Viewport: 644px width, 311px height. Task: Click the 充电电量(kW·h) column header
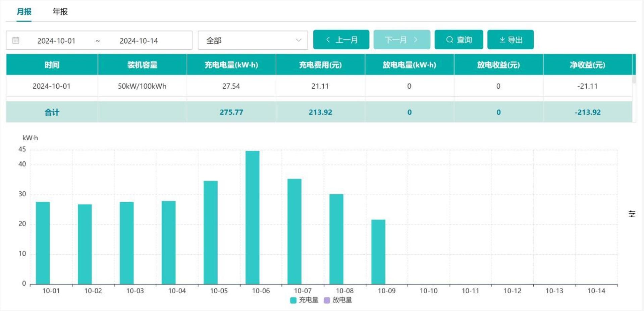231,65
